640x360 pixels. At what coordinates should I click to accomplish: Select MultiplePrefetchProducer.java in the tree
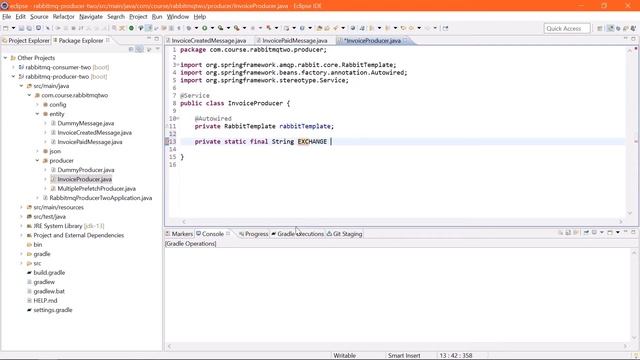coord(96,189)
